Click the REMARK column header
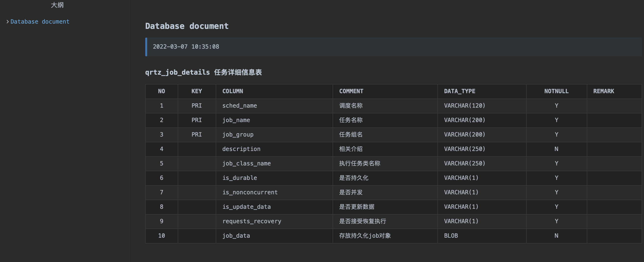 [604, 91]
